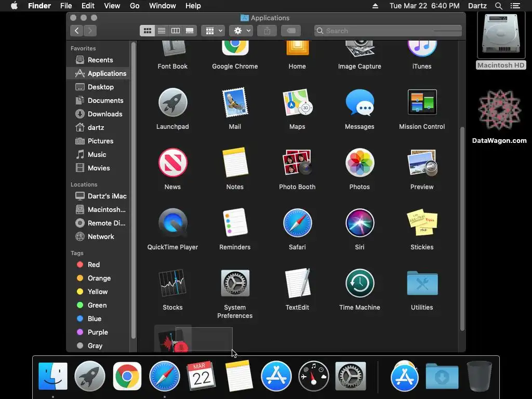Go back with the left arrow
Viewport: 532px width, 399px height.
click(77, 31)
